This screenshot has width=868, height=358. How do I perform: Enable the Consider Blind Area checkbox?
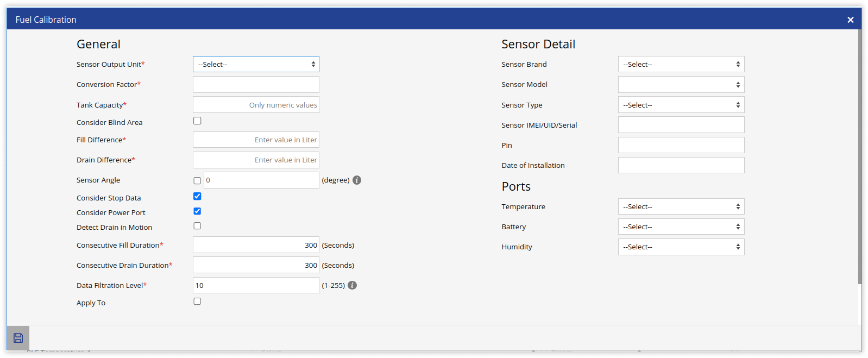197,121
